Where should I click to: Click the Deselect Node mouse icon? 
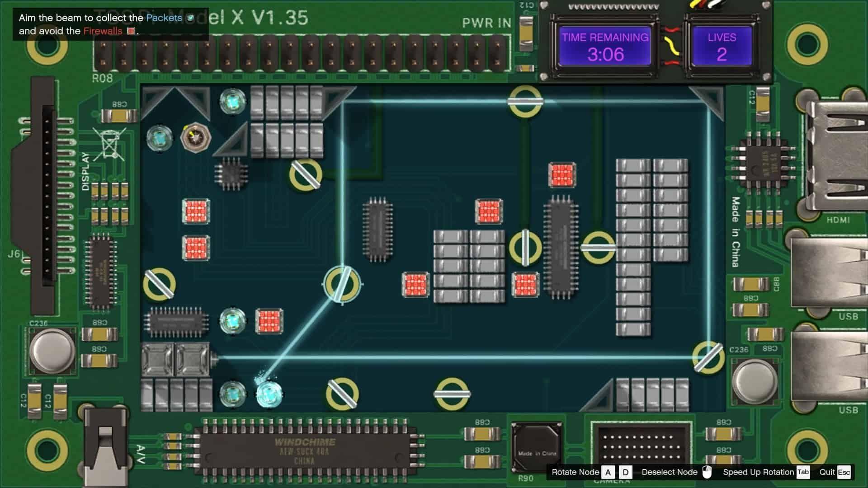coord(707,472)
